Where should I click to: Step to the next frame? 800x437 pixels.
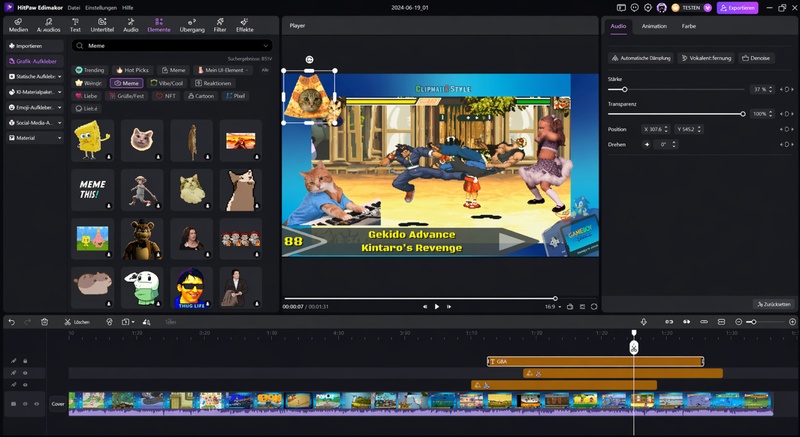pyautogui.click(x=449, y=306)
